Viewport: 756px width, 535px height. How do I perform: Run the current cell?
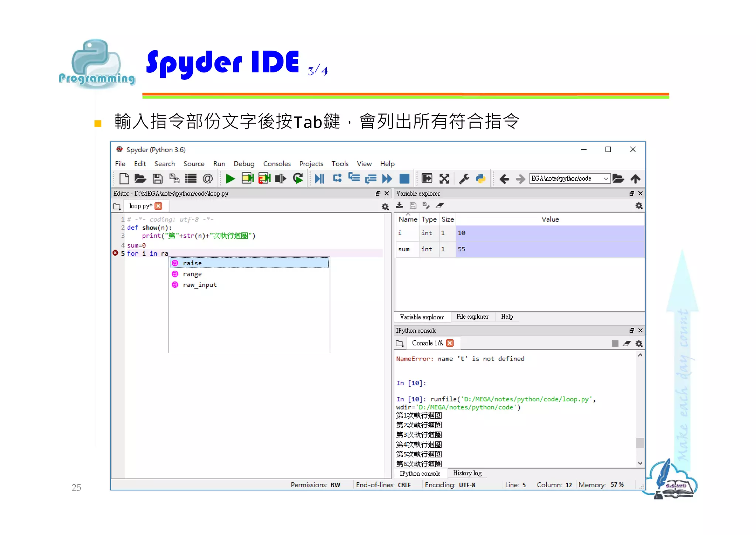(247, 179)
